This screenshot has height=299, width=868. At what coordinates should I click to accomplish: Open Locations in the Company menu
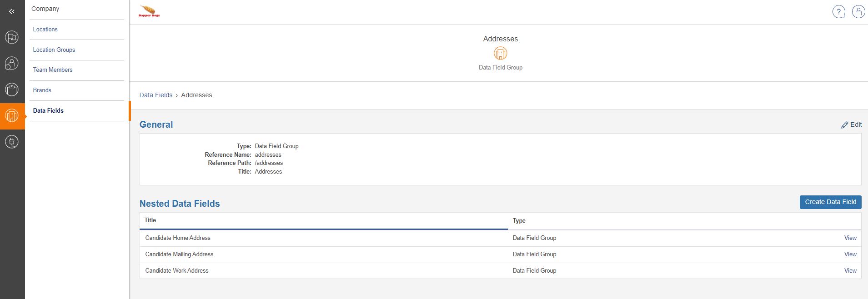(45, 30)
